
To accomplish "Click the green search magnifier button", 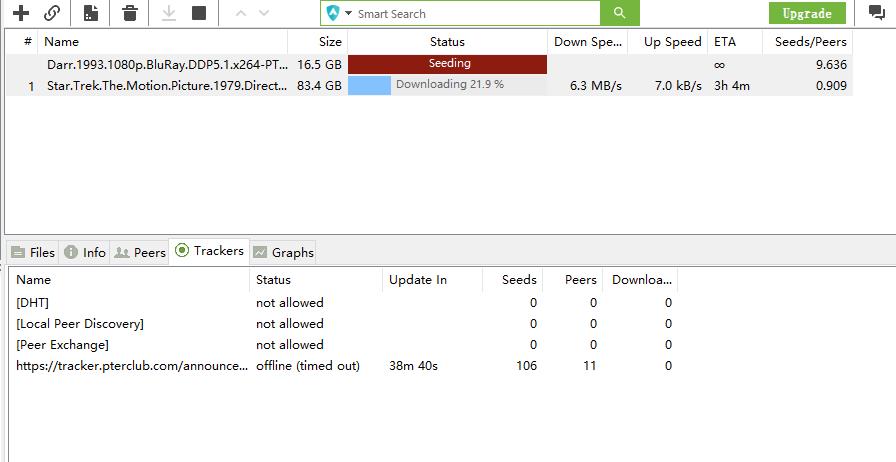I will [619, 13].
